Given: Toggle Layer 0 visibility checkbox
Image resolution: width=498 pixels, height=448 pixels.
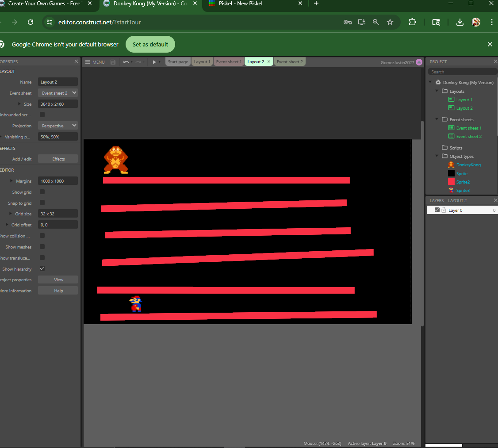Looking at the screenshot, I should [437, 210].
